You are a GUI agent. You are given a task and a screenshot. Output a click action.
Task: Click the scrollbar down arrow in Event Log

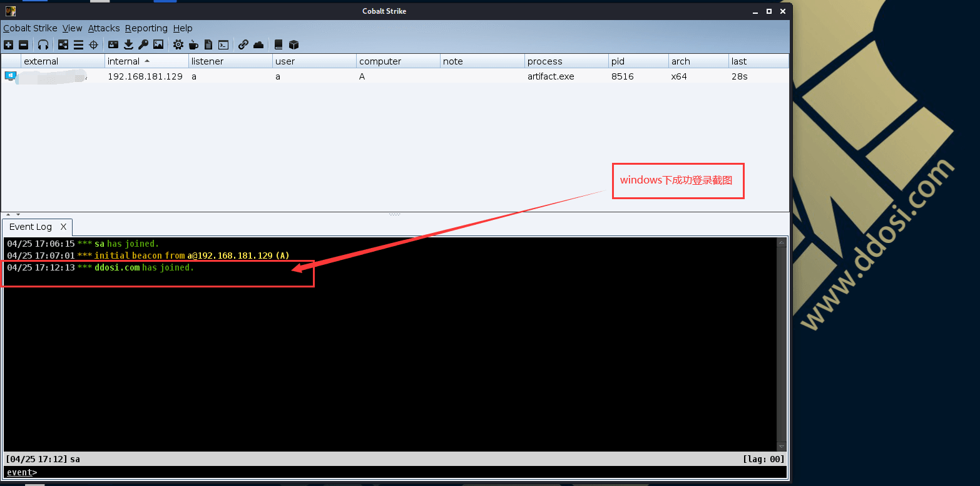(x=781, y=447)
